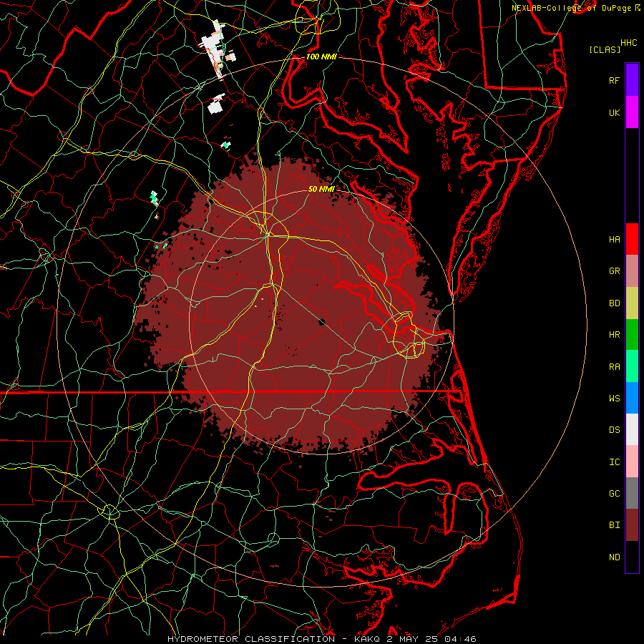Click the KAKQ radar site identifier
The image size is (644, 644).
[367, 639]
